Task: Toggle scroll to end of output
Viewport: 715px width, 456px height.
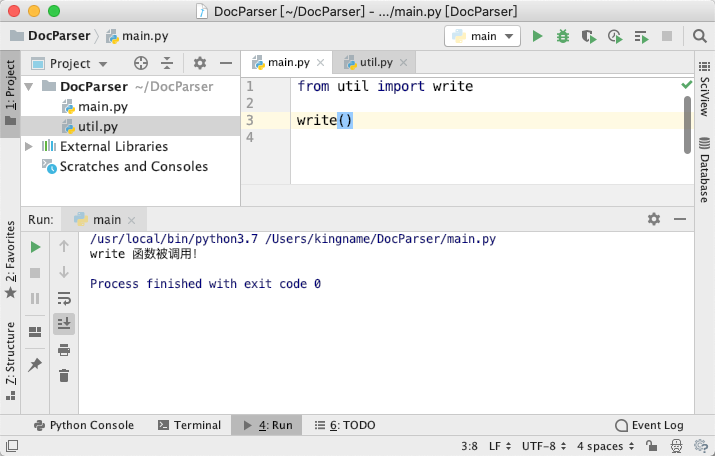Action: tap(64, 324)
